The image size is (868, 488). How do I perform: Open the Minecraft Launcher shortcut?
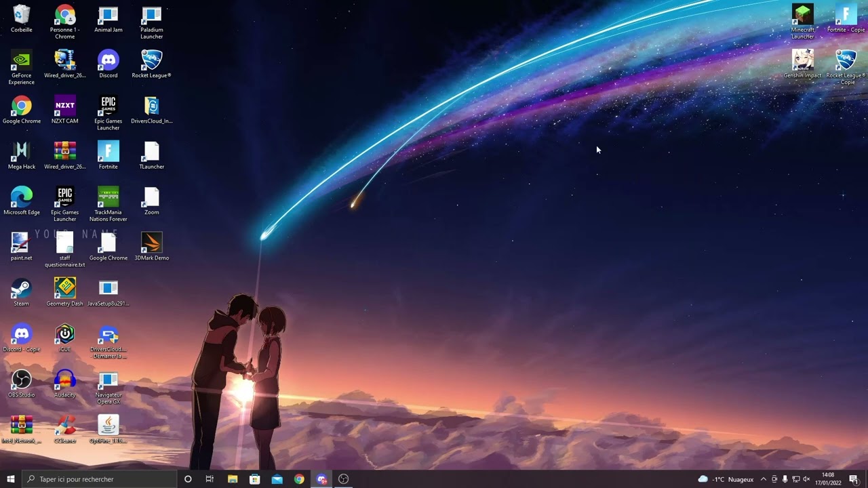[802, 22]
